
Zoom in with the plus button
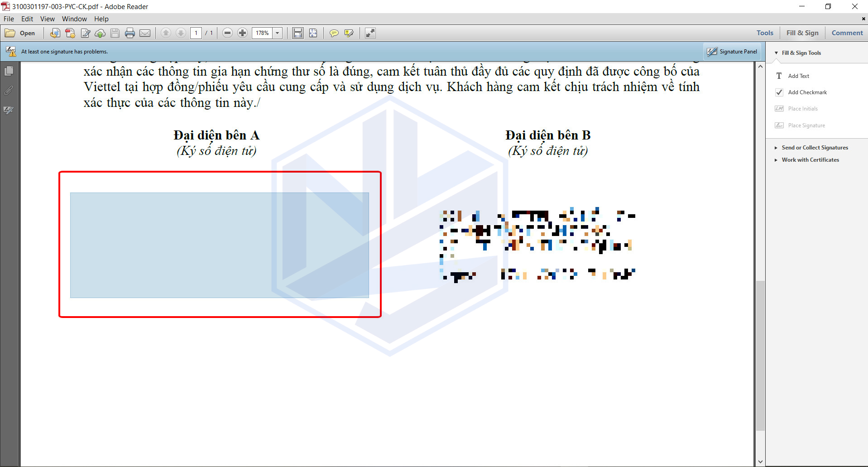pyautogui.click(x=243, y=33)
